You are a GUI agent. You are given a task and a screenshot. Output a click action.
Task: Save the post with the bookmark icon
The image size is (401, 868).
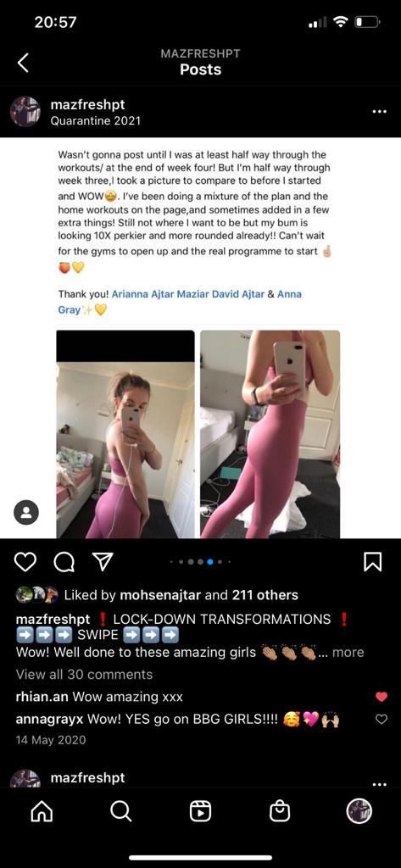[373, 562]
